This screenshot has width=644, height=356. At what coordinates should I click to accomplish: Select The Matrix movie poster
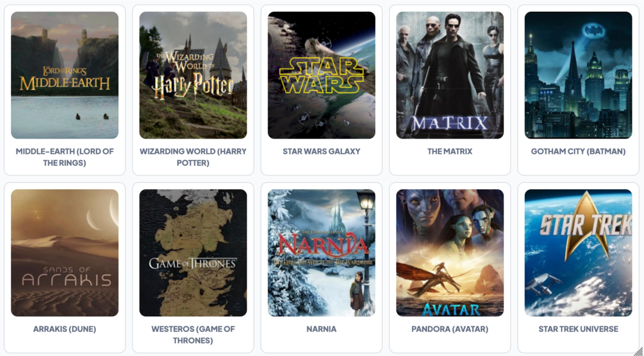point(450,75)
